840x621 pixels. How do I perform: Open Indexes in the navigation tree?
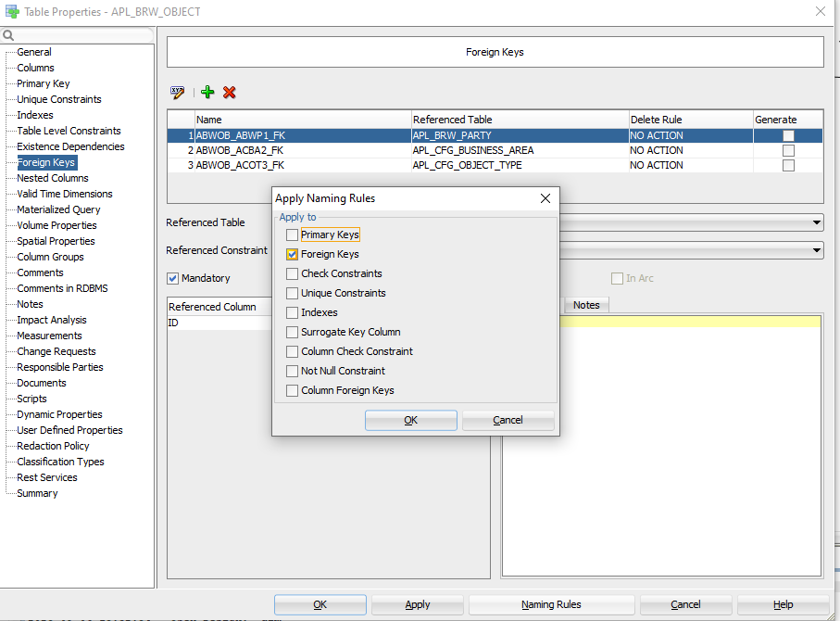click(x=34, y=115)
